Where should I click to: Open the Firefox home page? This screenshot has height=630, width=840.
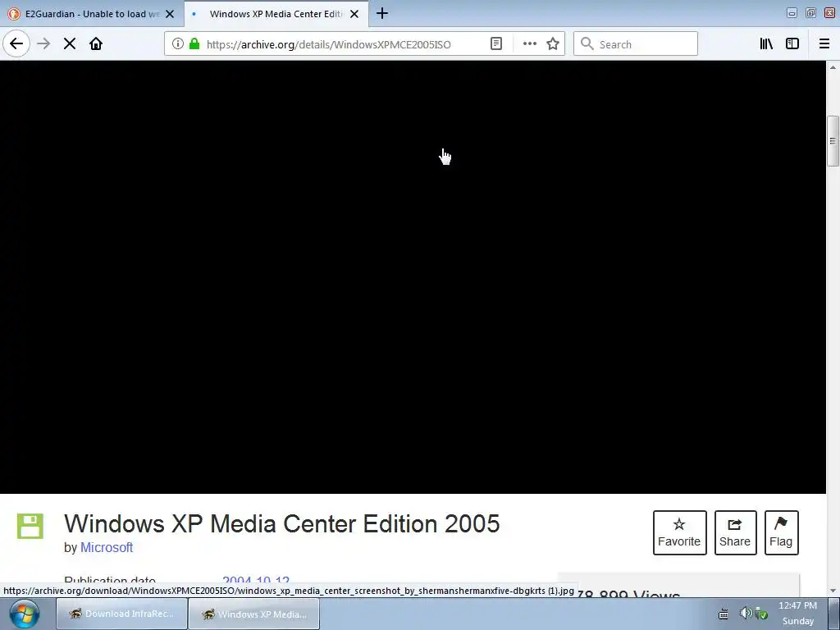pyautogui.click(x=96, y=44)
